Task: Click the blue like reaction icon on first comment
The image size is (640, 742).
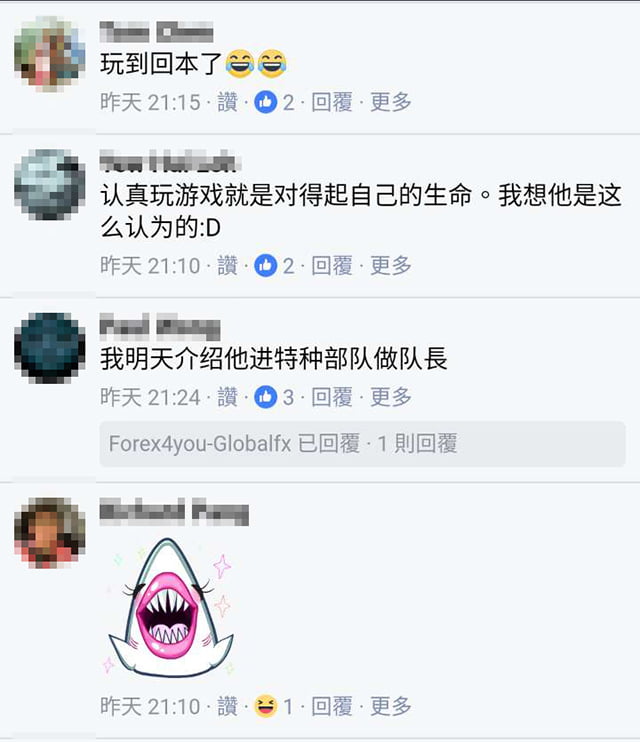Action: (266, 102)
